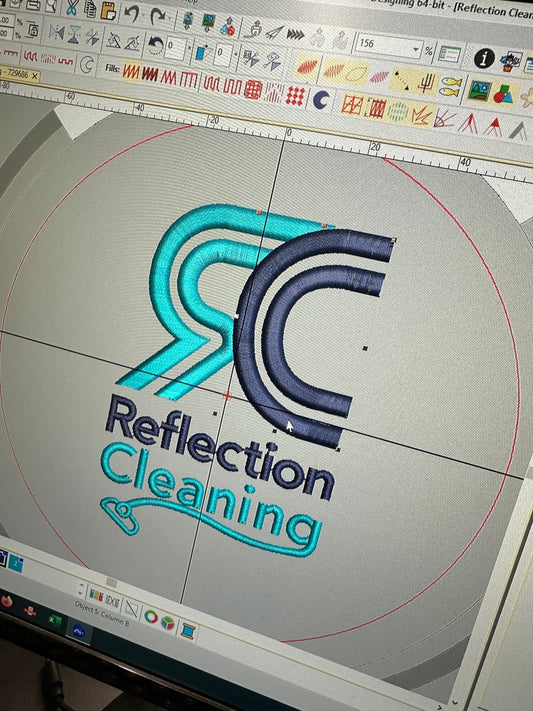
Task: Click the Copy icon
Action: pyautogui.click(x=90, y=9)
